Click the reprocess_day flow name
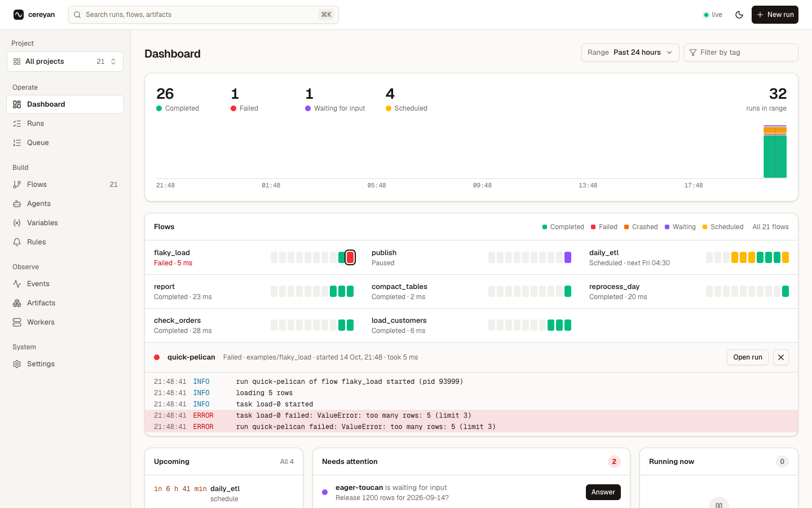812x508 pixels. 614,287
